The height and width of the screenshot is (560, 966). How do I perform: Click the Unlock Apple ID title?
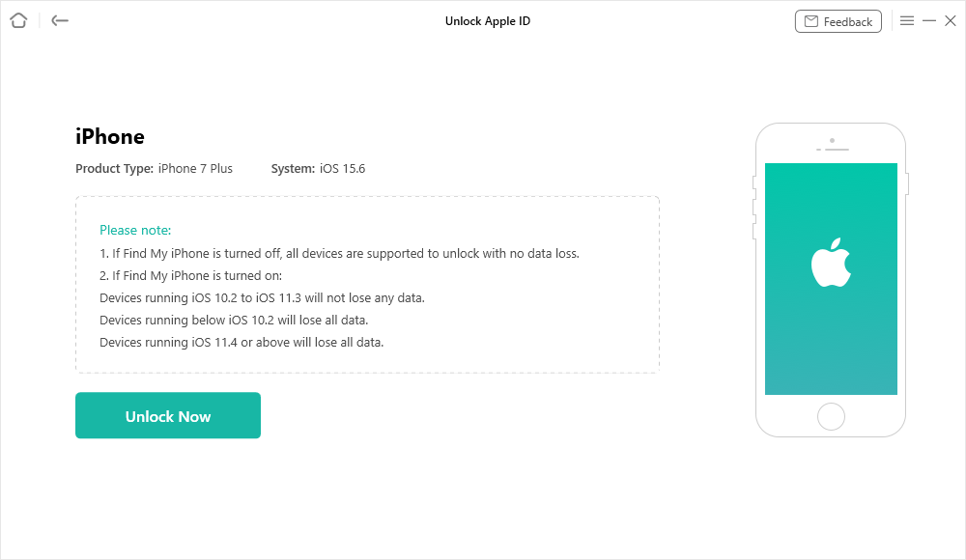click(x=488, y=20)
